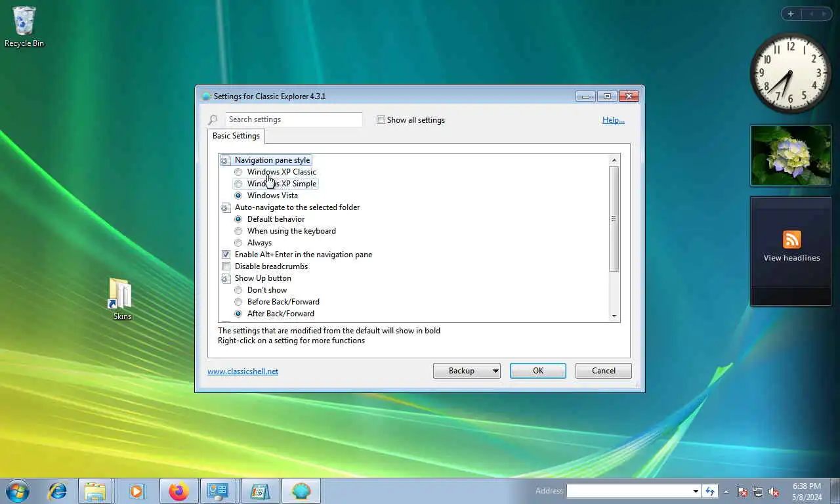Click the hydrangea slideshow gadget photo

[x=791, y=156]
